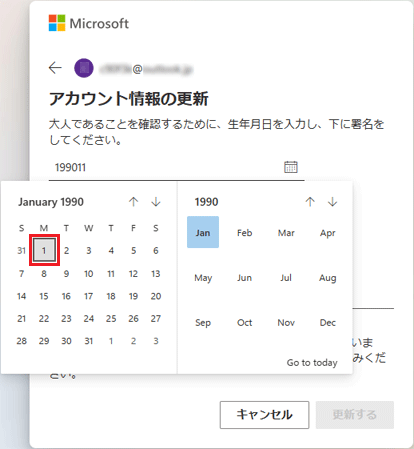Screen dimensions: 414x449
Task: Select day 19 in the calendar
Action: tap(133, 296)
